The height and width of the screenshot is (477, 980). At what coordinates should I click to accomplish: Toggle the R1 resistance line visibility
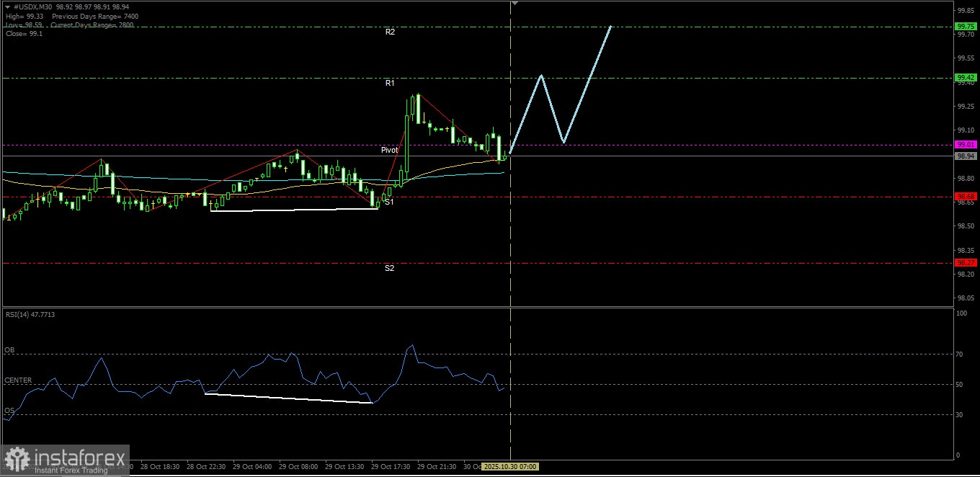[390, 84]
